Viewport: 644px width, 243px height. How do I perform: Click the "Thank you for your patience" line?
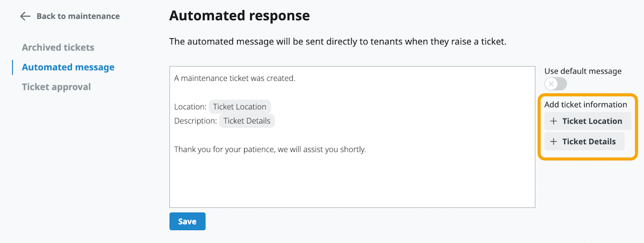[270, 150]
